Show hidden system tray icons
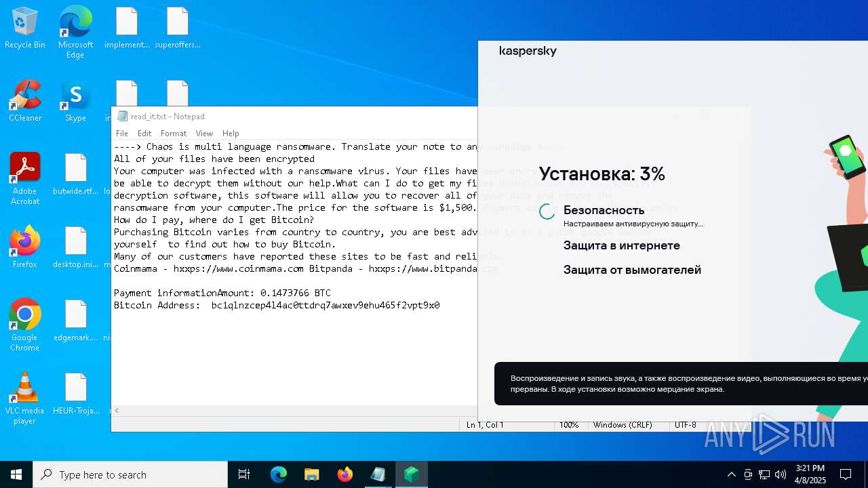 731,474
